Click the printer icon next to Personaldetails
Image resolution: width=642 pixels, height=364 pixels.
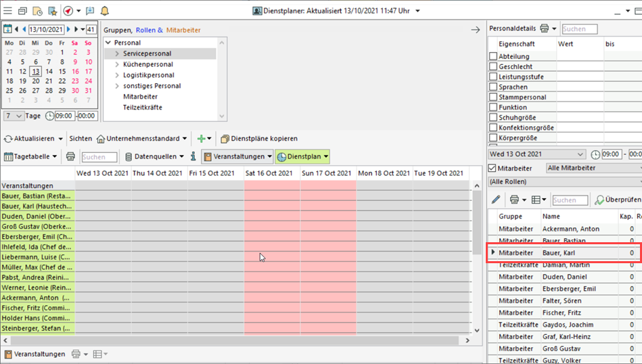click(545, 29)
